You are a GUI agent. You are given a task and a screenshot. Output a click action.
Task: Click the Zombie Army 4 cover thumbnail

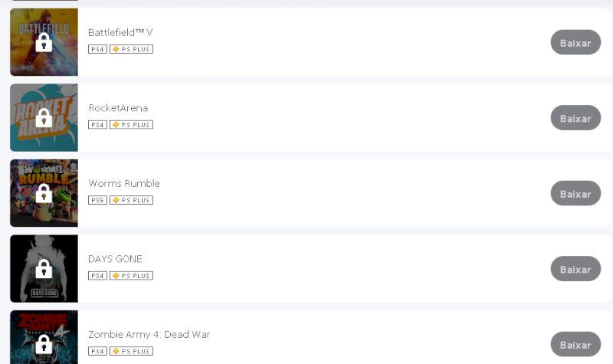pyautogui.click(x=44, y=336)
